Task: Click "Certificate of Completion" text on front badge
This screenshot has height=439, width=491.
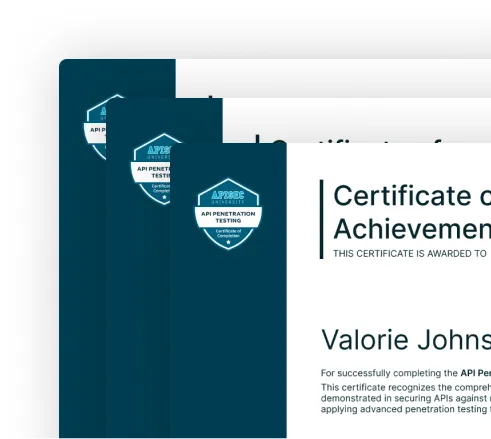Action: click(228, 233)
